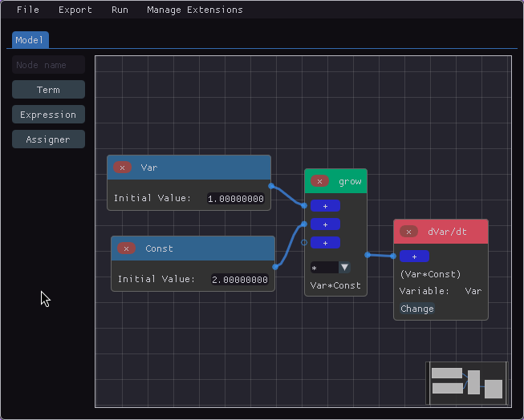Click the output pin of the Var node
The image size is (524, 420).
pyautogui.click(x=271, y=186)
